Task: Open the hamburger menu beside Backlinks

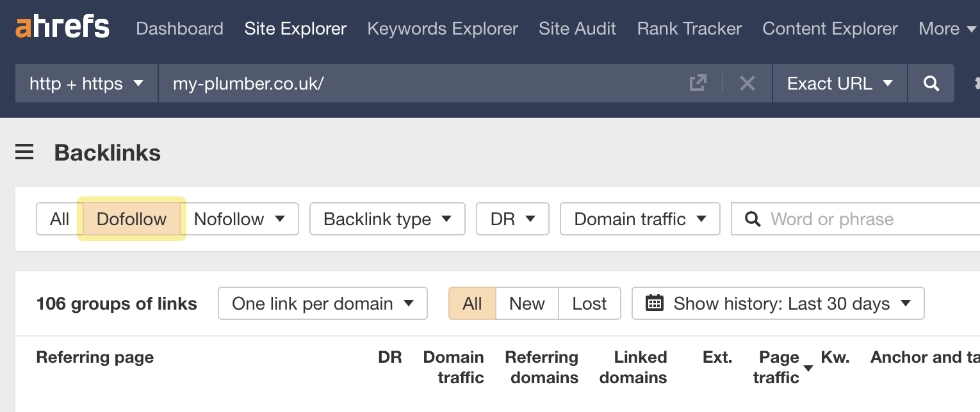Action: 24,152
